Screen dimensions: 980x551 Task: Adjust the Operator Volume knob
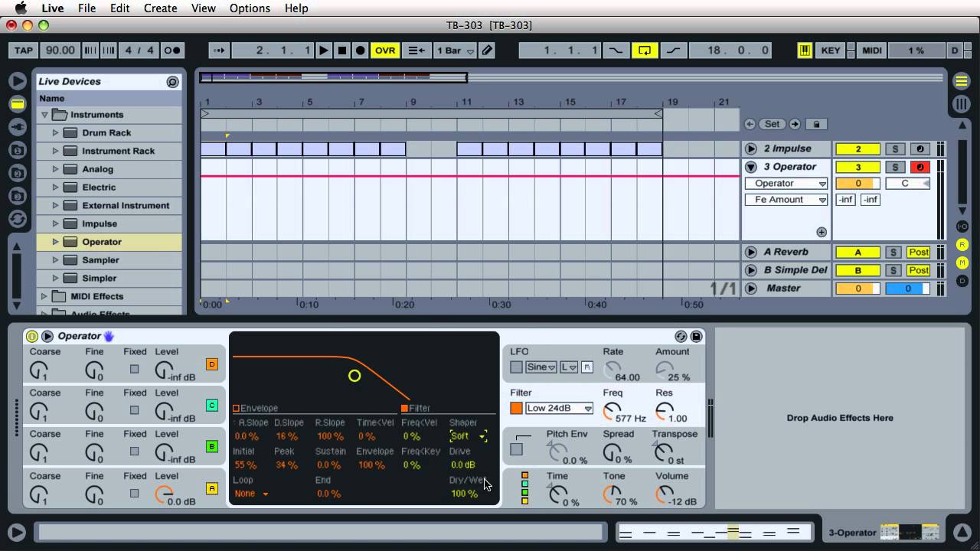tap(664, 495)
